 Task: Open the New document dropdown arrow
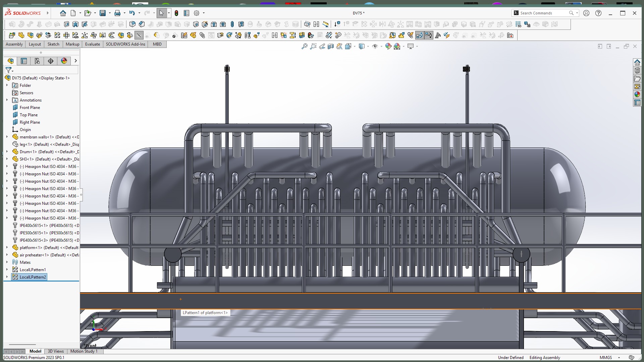point(80,13)
